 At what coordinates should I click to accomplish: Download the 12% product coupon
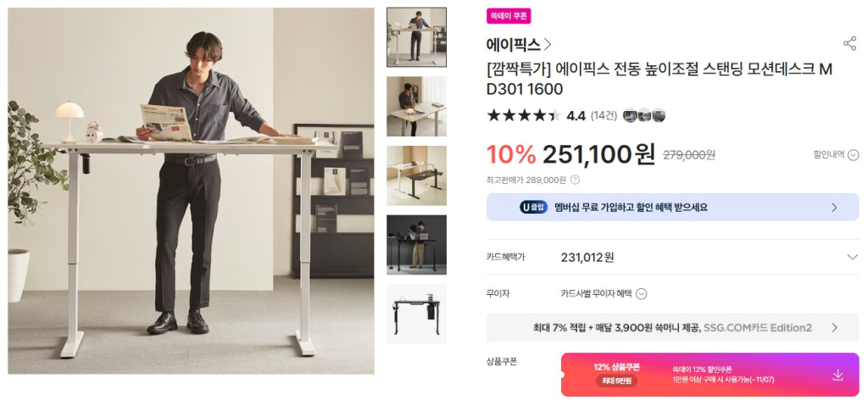pyautogui.click(x=837, y=375)
